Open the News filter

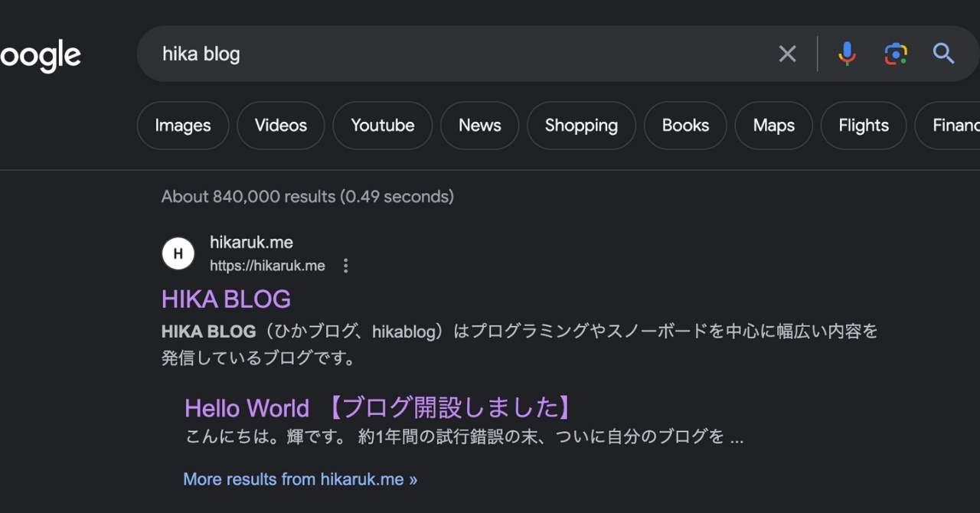(x=480, y=126)
